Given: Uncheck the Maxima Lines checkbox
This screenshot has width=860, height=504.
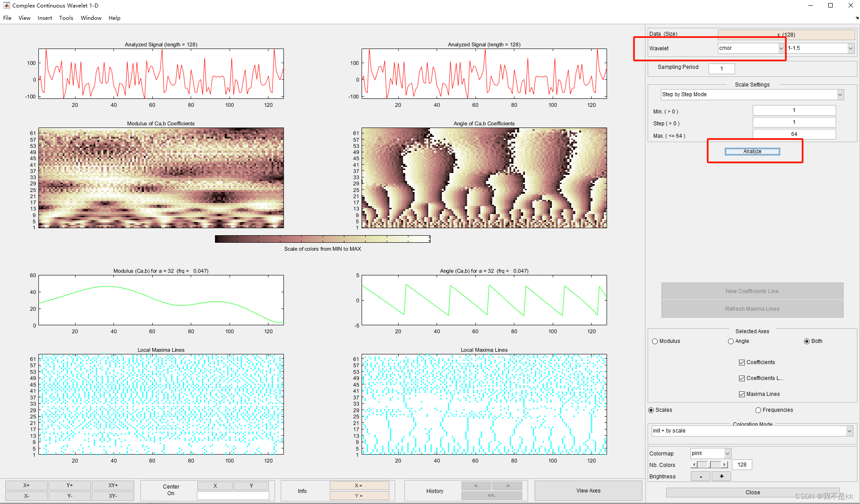Looking at the screenshot, I should point(742,394).
